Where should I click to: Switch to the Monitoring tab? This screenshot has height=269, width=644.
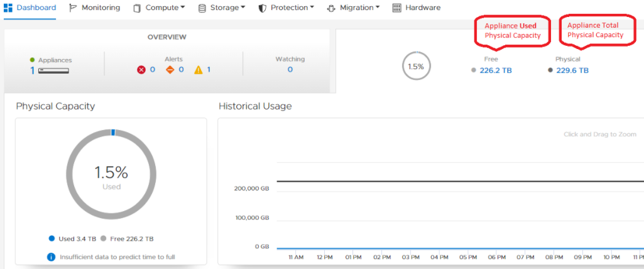tap(101, 8)
